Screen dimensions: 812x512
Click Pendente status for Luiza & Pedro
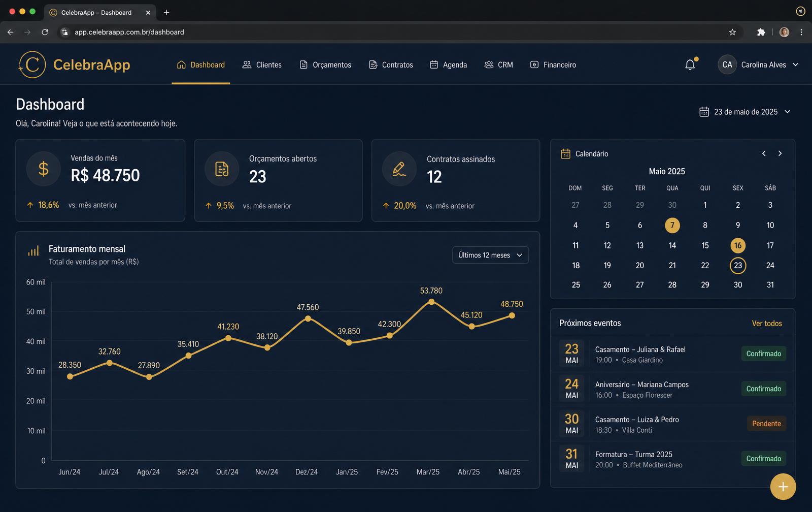(x=766, y=424)
